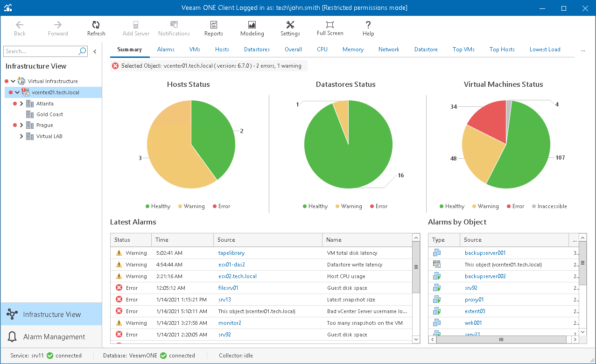This screenshot has width=596, height=364.
Task: Toggle Error legend in Datastores Status
Action: [378, 206]
